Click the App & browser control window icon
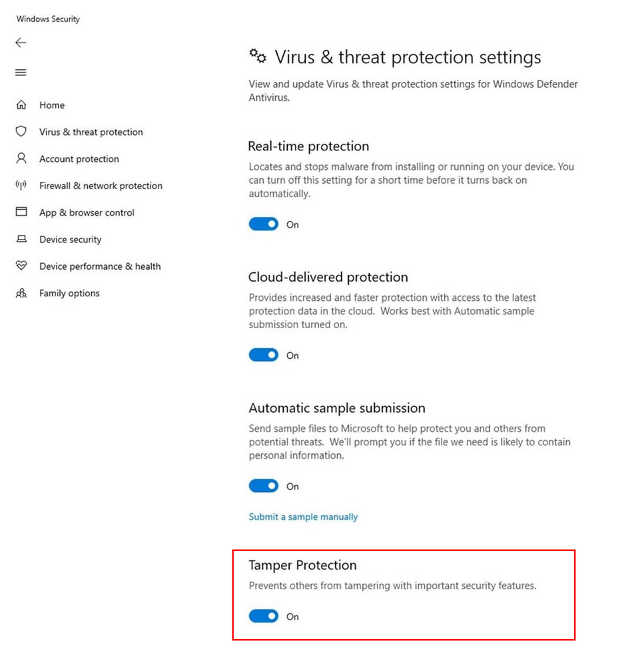644x665 pixels. [x=21, y=212]
